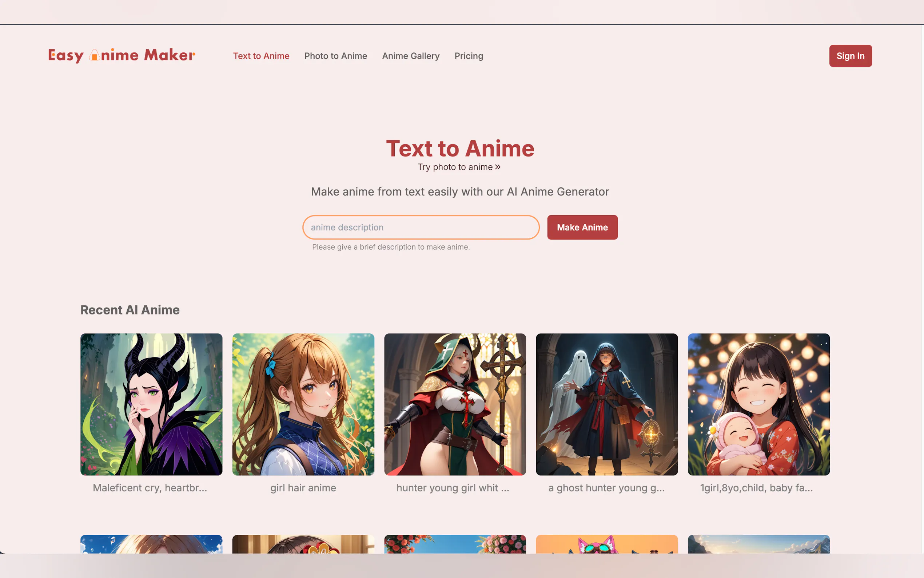Go to Anime Gallery
This screenshot has height=578, width=924.
pyautogui.click(x=411, y=56)
